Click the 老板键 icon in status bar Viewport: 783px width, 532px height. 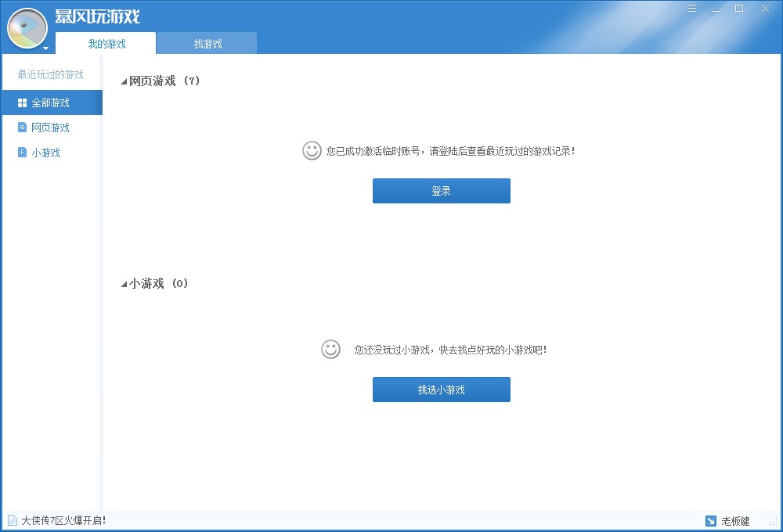pos(711,521)
